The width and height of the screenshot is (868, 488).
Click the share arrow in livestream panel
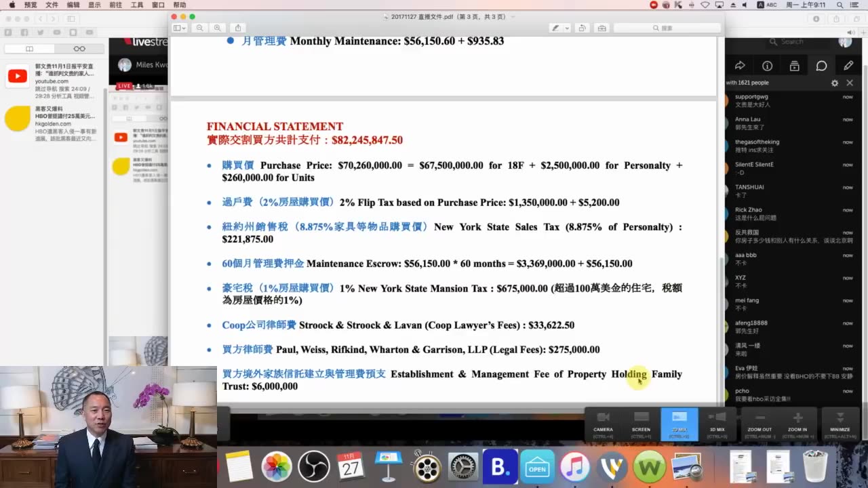tap(740, 66)
